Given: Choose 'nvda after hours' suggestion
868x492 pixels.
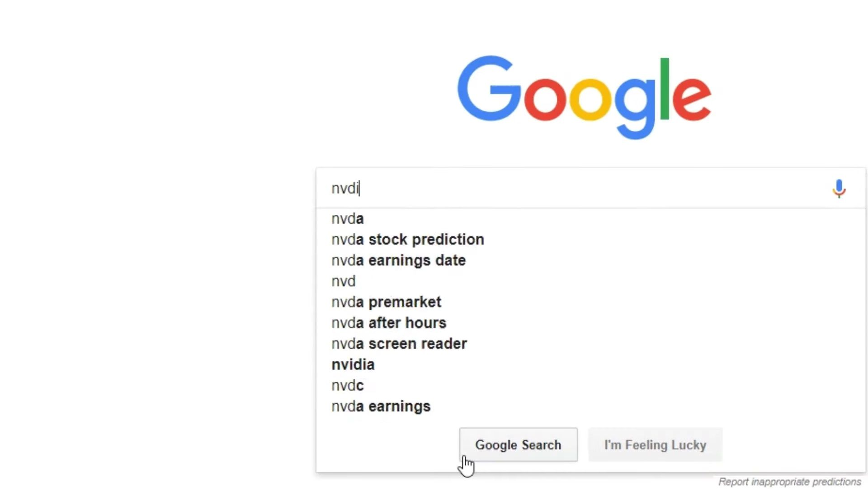Looking at the screenshot, I should coord(590,323).
